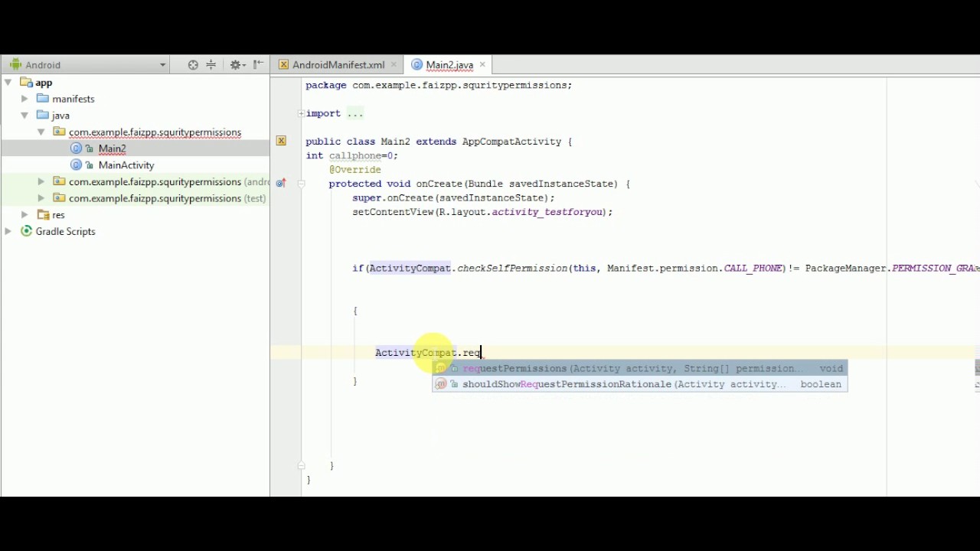Click the res folder icon
The width and height of the screenshot is (980, 551).
point(43,215)
